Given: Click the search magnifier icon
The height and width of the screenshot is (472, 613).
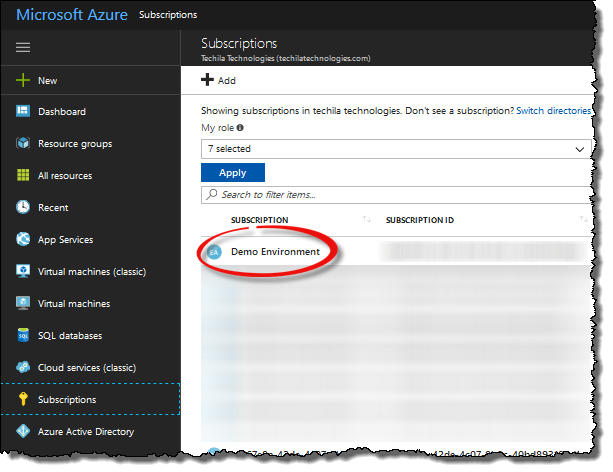Looking at the screenshot, I should tap(212, 194).
